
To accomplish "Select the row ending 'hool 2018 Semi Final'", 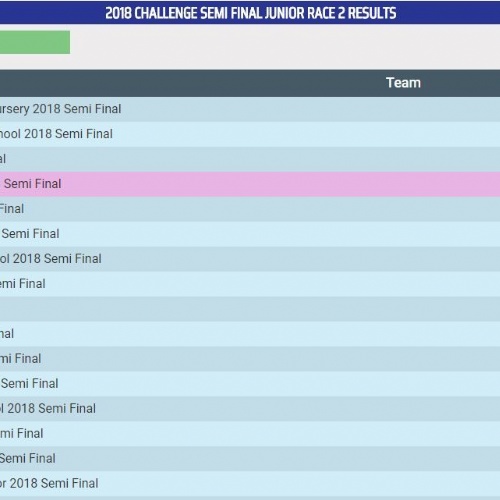I will [x=250, y=134].
